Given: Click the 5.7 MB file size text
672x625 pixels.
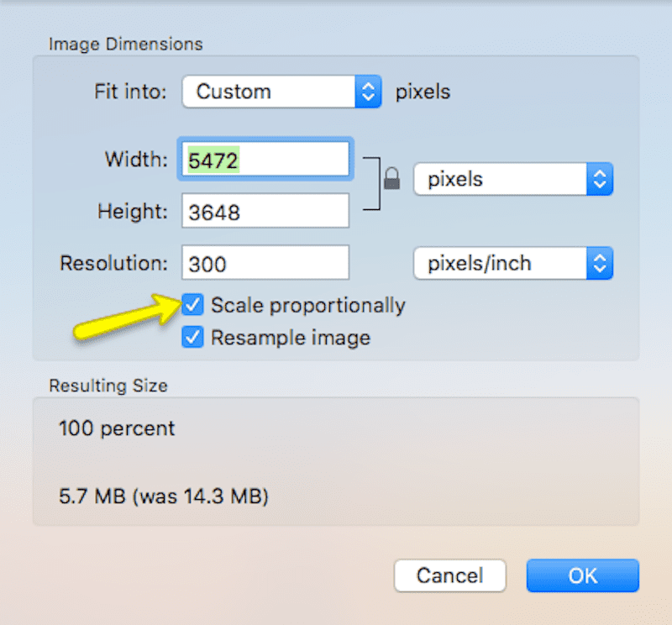Looking at the screenshot, I should click(163, 496).
